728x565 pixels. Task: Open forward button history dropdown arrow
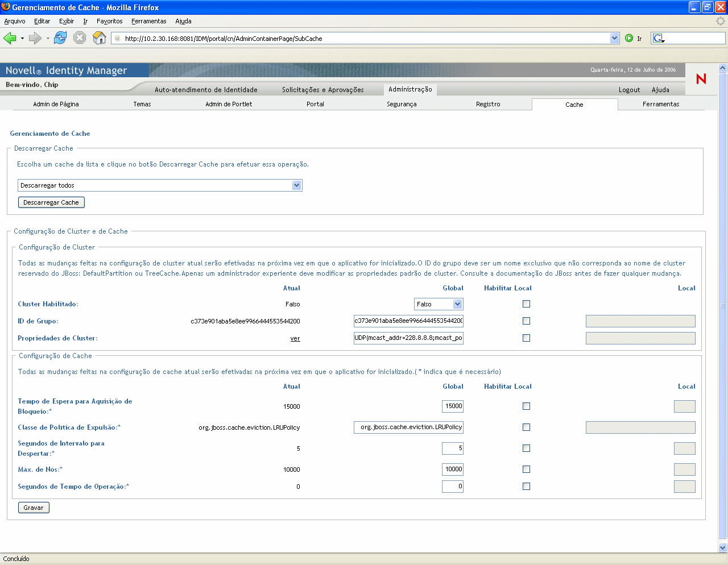(48, 39)
